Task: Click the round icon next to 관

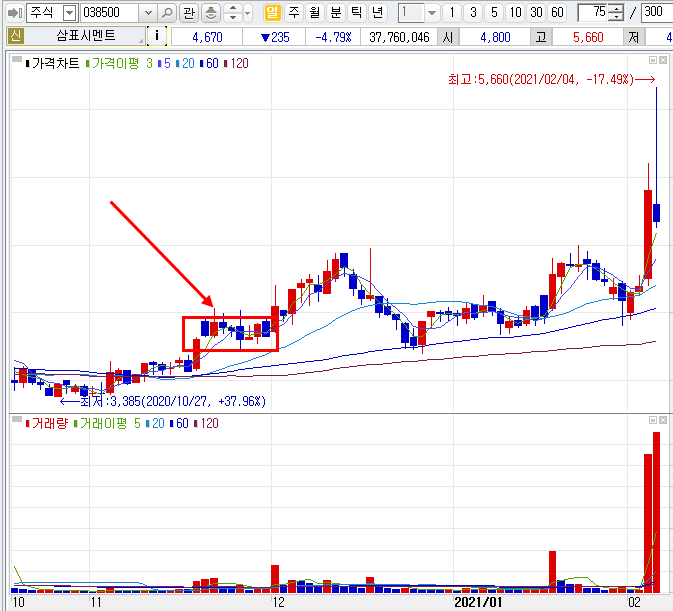Action: [211, 13]
